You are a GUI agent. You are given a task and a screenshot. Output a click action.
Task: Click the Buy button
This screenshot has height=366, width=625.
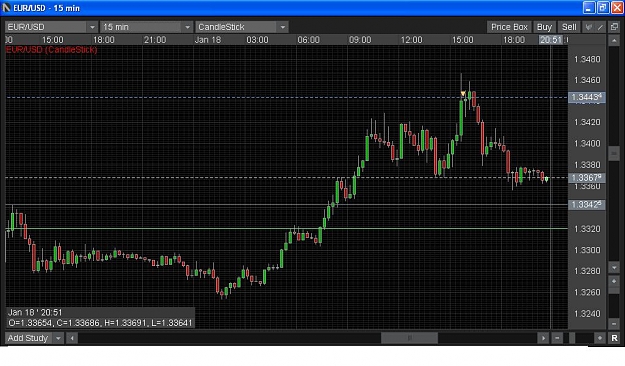(x=544, y=27)
